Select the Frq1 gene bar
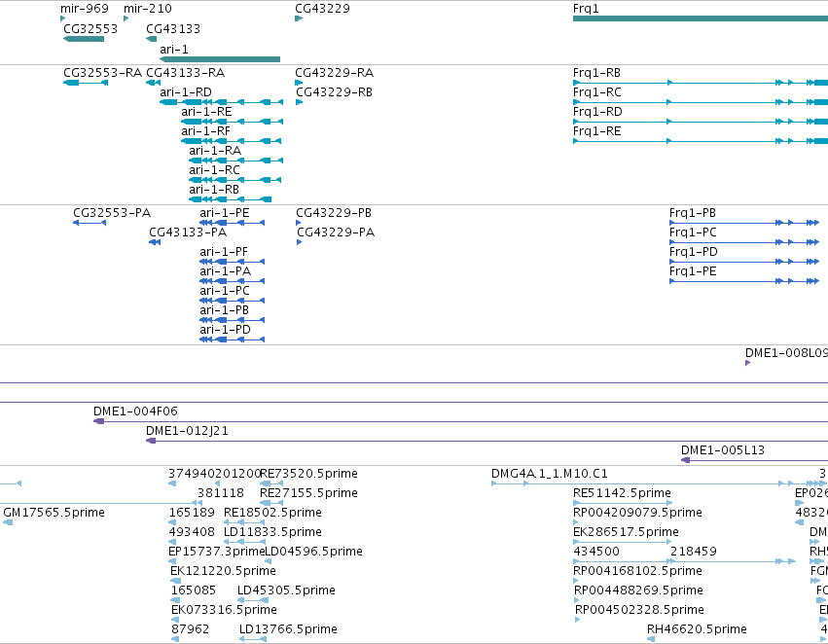The height and width of the screenshot is (644, 828). [701, 18]
